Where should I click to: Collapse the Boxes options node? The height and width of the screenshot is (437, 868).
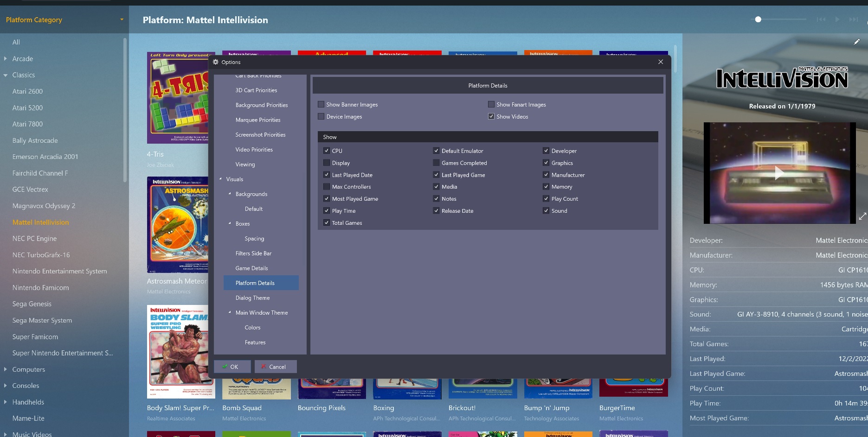(230, 223)
